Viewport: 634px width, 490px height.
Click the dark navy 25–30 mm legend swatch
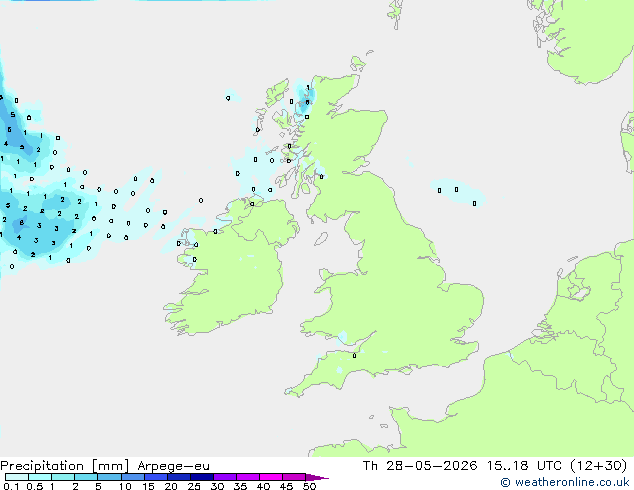pos(202,477)
